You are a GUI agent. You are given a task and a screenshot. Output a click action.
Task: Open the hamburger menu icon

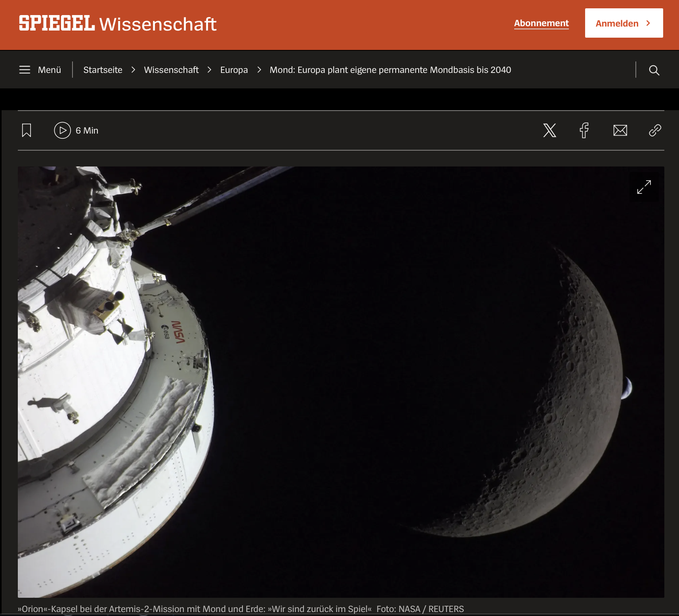[x=25, y=70]
